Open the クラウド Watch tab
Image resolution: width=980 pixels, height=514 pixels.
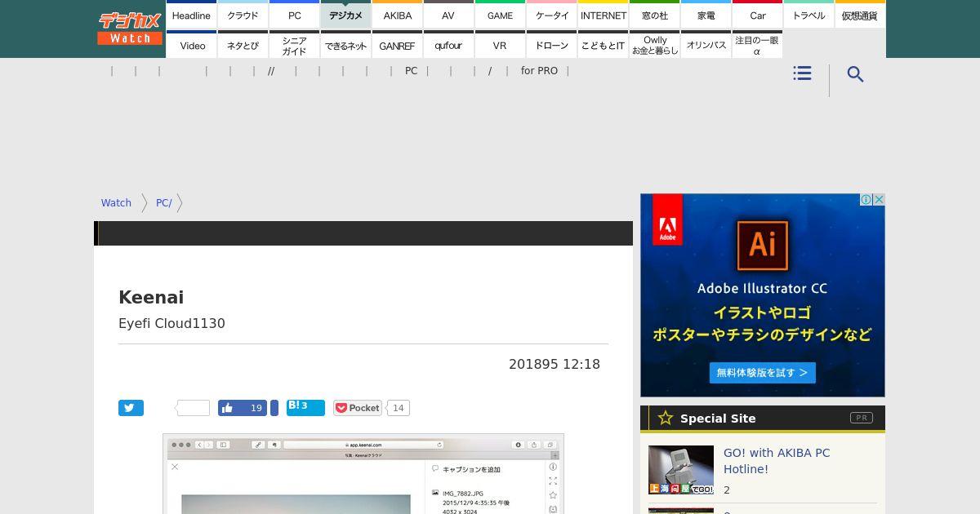[x=243, y=15]
